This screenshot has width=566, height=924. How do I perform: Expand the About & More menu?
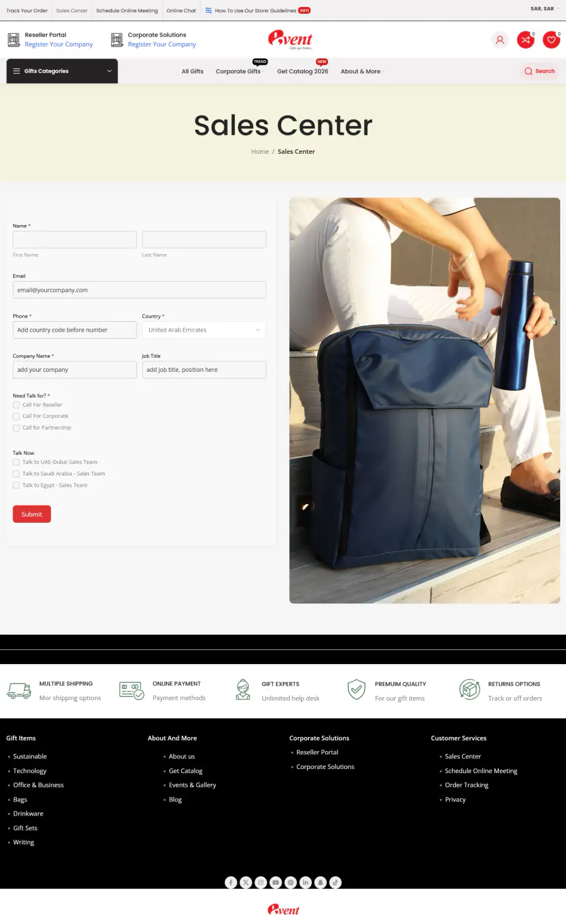pyautogui.click(x=362, y=71)
